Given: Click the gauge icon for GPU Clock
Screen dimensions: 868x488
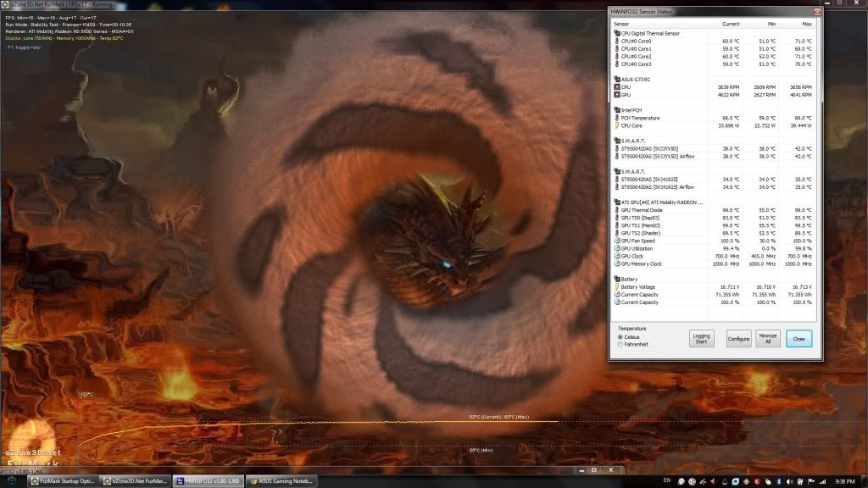Looking at the screenshot, I should pyautogui.click(x=617, y=256).
